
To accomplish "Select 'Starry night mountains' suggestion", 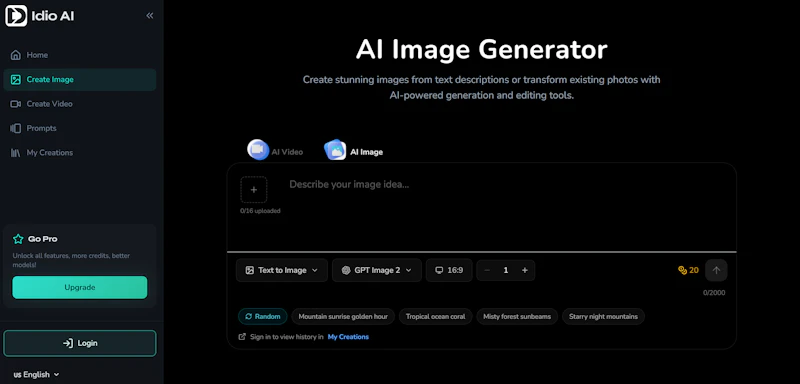I will 603,317.
